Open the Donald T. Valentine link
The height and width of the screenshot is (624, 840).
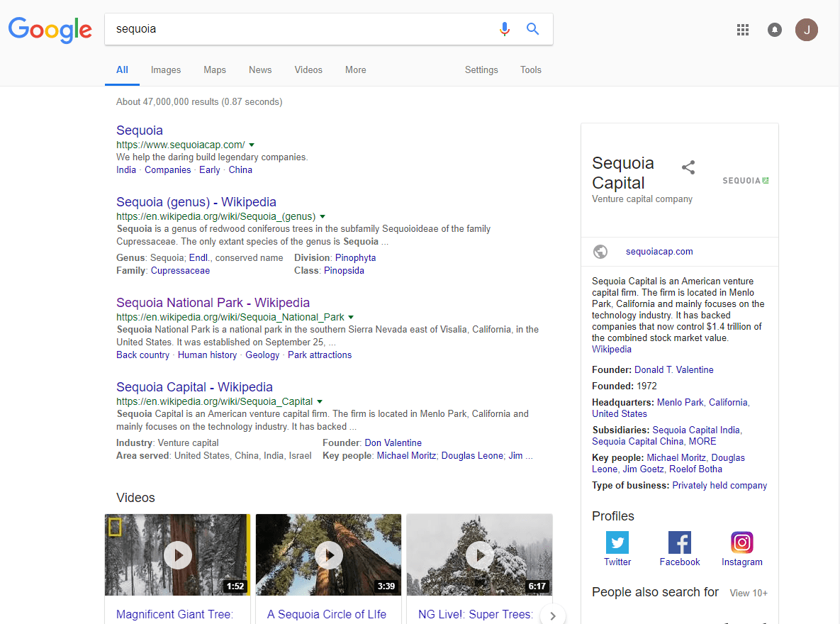click(673, 370)
